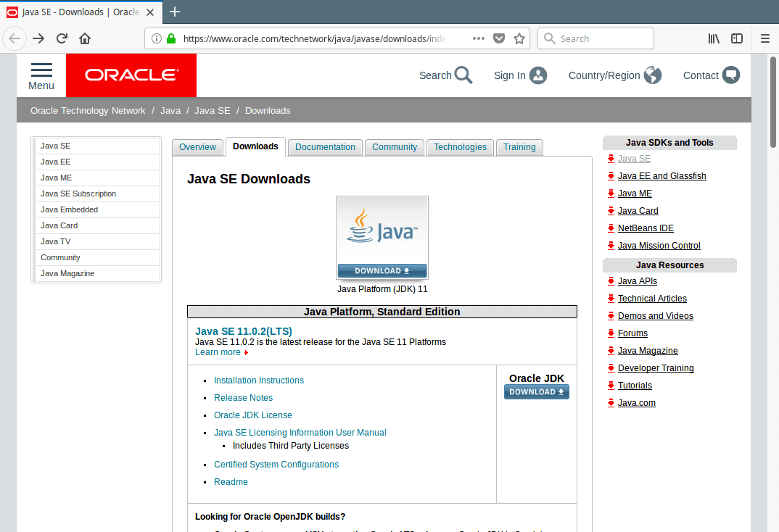Open Country/Region globe icon
The image size is (779, 532).
coord(653,75)
